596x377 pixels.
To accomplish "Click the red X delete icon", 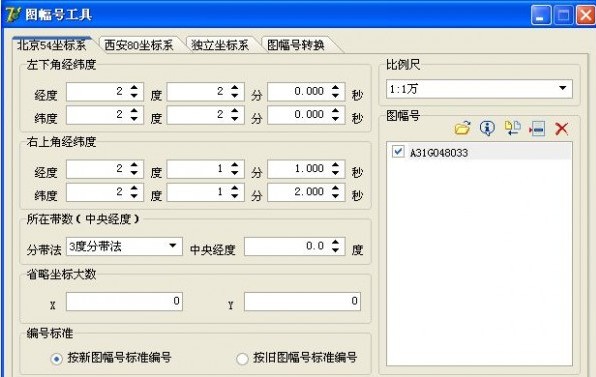I will [561, 129].
